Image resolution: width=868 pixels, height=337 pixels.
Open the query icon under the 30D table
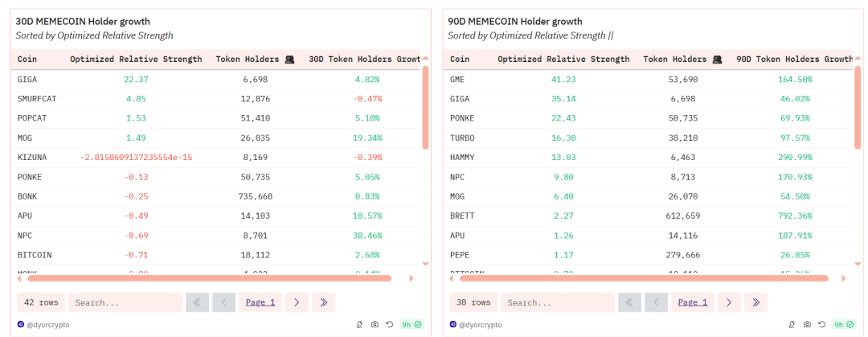click(360, 325)
